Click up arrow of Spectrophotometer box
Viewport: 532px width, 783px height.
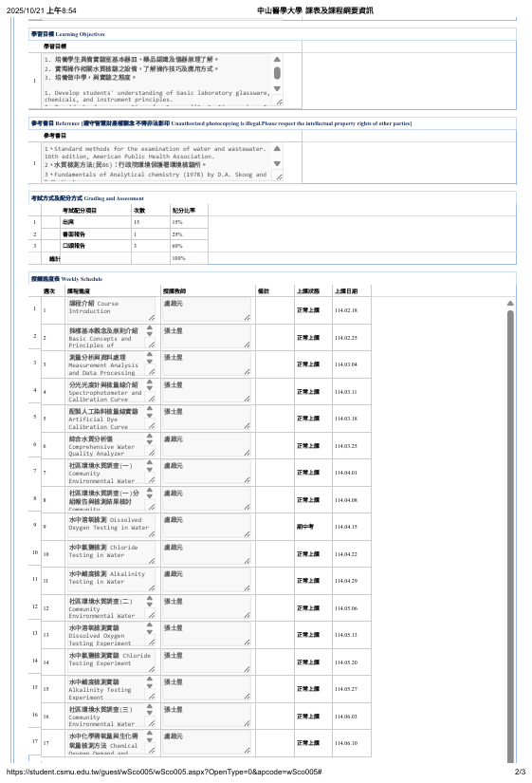[x=150, y=382]
